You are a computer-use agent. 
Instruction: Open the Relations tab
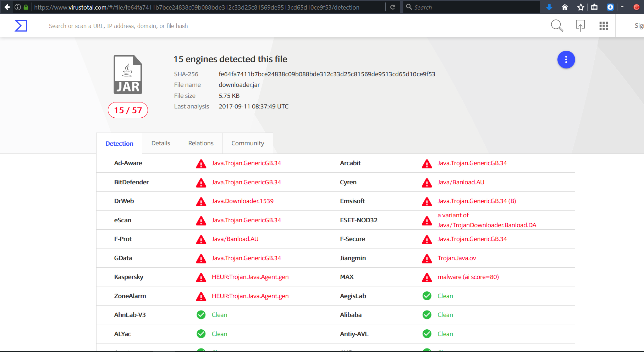(x=200, y=143)
